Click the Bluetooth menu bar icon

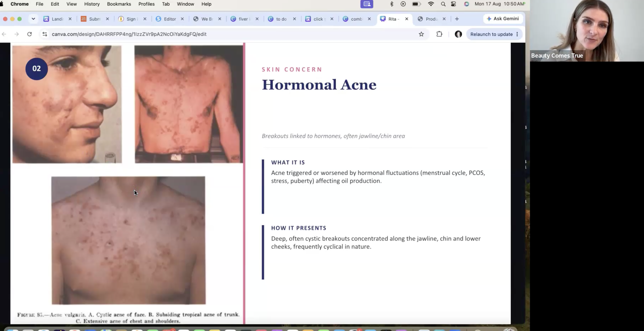[391, 4]
